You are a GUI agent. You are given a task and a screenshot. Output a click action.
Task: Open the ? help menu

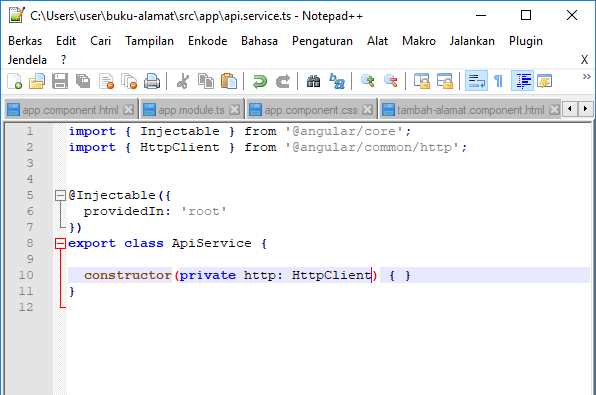(63, 60)
